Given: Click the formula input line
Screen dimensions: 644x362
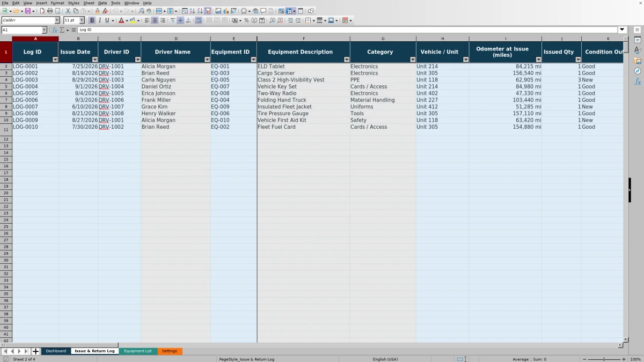Looking at the screenshot, I should (x=348, y=30).
